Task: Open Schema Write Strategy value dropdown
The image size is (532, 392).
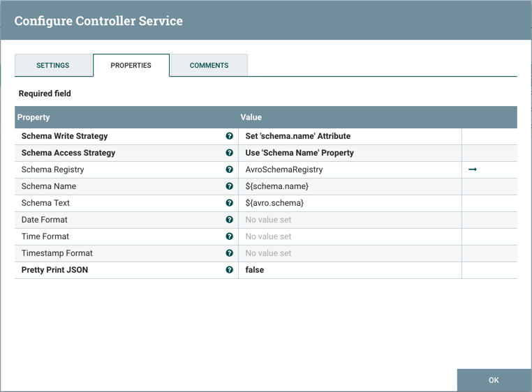Action: pos(349,136)
